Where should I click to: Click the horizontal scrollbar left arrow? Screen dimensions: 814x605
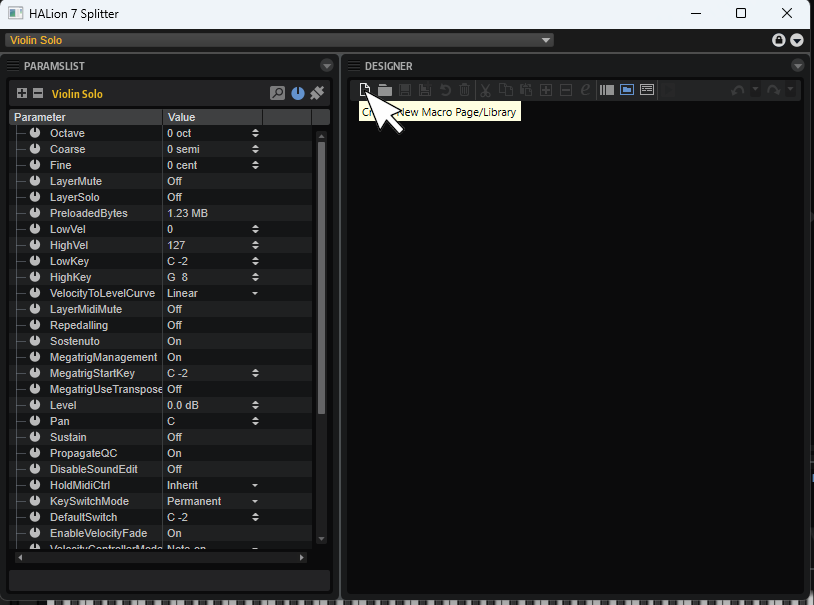pos(20,558)
